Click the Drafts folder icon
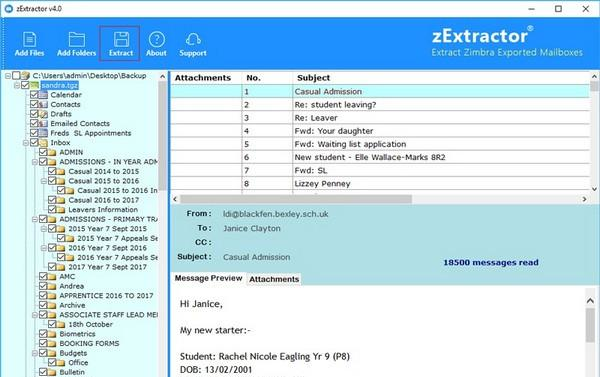Screen dimensions: 600x377 43,114
